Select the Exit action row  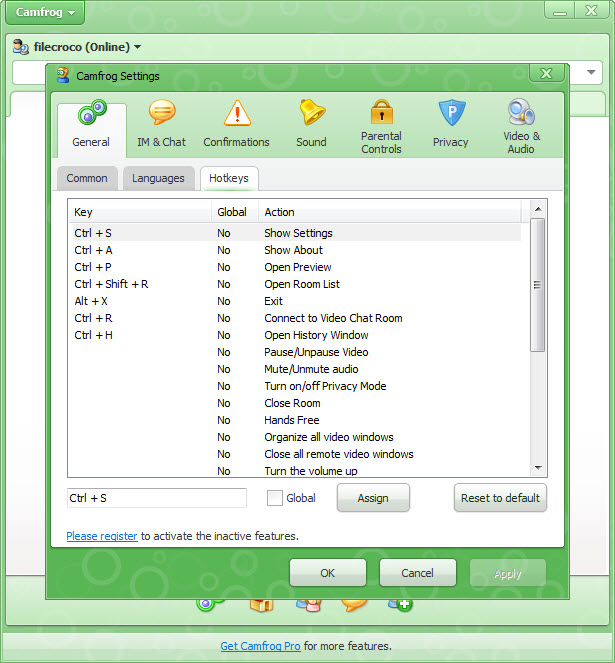tap(295, 301)
